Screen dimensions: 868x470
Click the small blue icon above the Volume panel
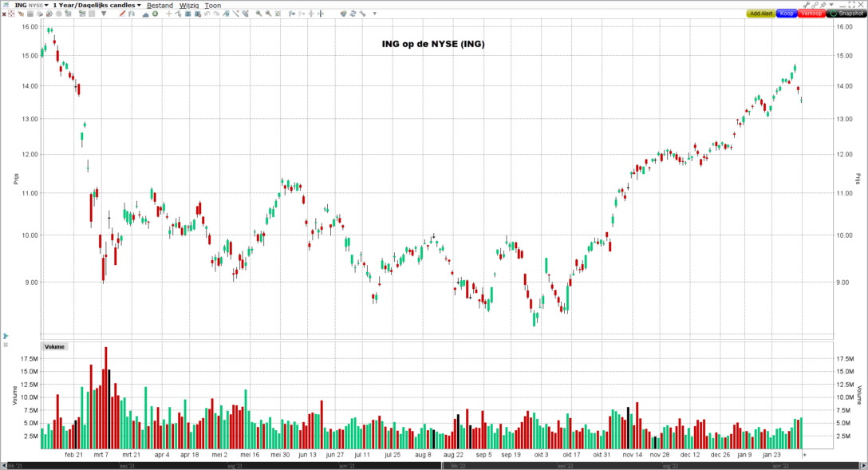6,336
